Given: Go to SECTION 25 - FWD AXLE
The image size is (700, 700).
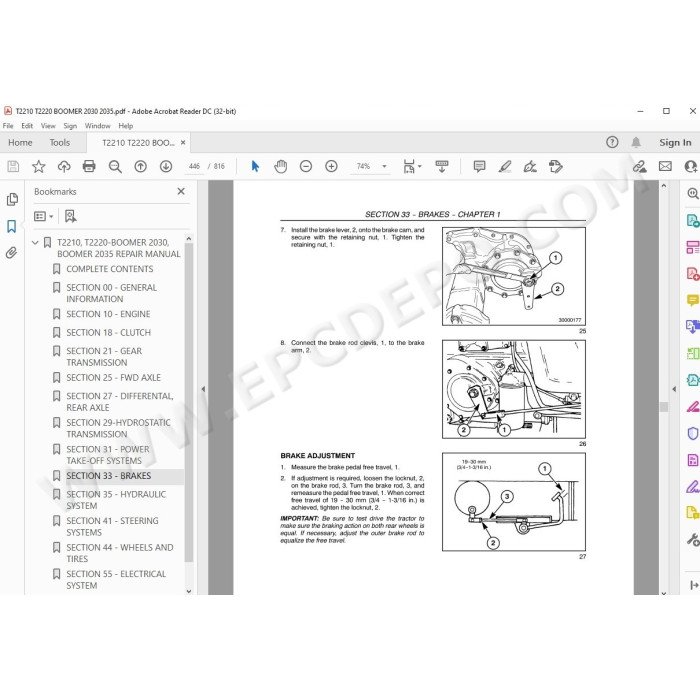Looking at the screenshot, I should [x=113, y=378].
